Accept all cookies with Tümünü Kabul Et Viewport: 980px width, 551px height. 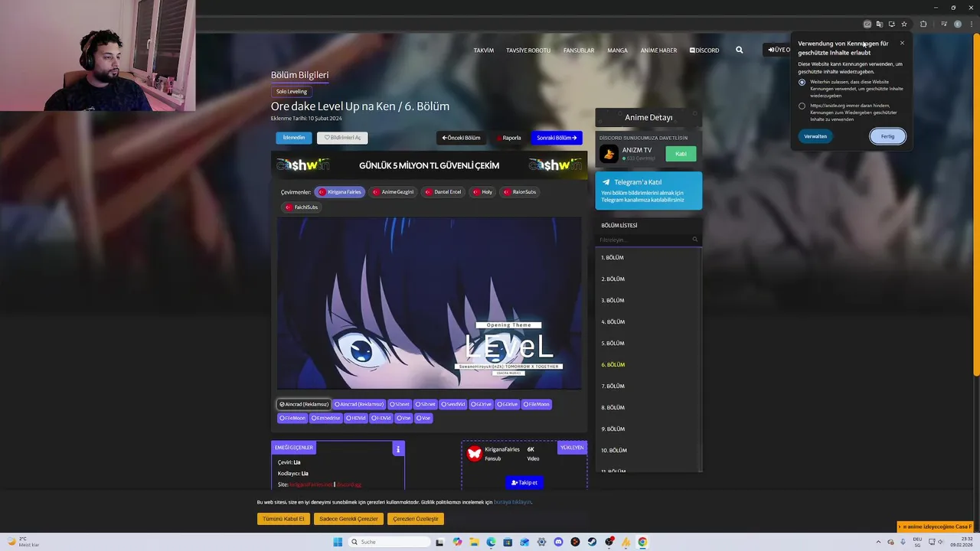(x=283, y=519)
